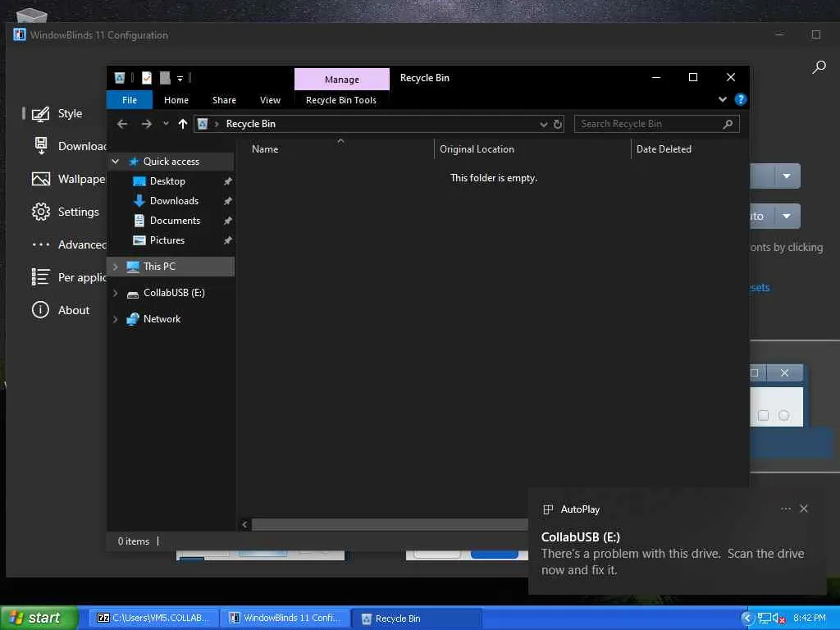Open Download section in WindowBlinds sidebar
This screenshot has width=840, height=630.
[81, 146]
